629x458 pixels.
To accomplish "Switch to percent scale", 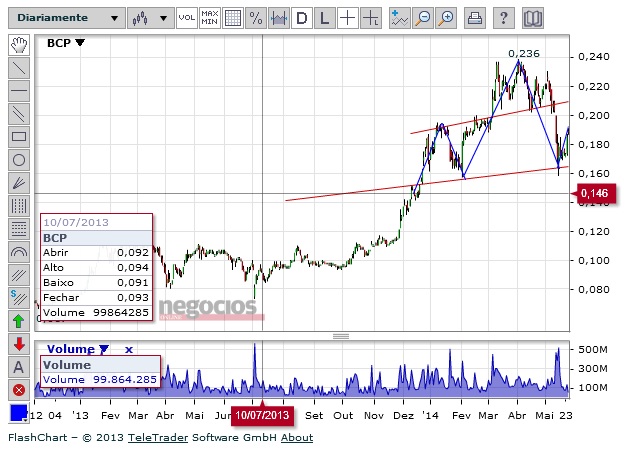I will coord(256,18).
